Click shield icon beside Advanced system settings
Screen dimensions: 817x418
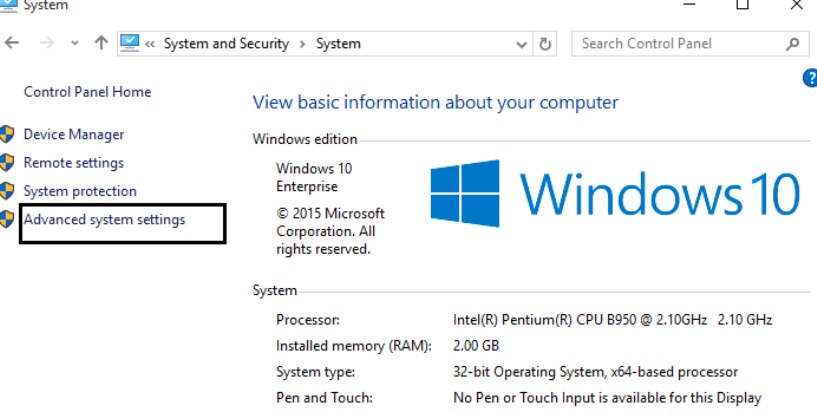(7, 219)
